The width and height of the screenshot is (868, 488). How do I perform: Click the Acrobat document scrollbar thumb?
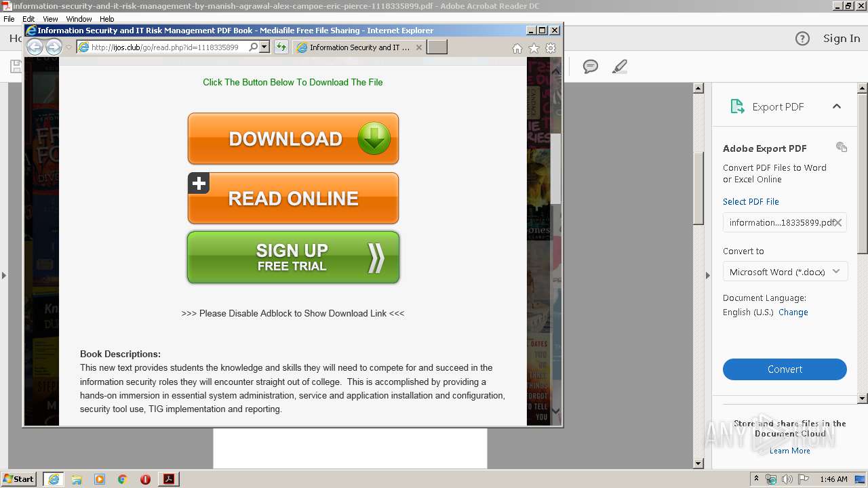(698, 188)
